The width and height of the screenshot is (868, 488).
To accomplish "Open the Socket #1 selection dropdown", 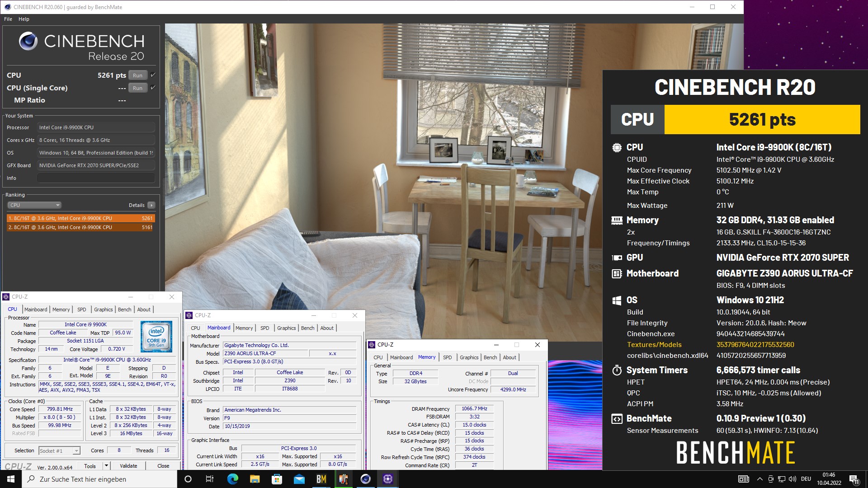I will 59,450.
